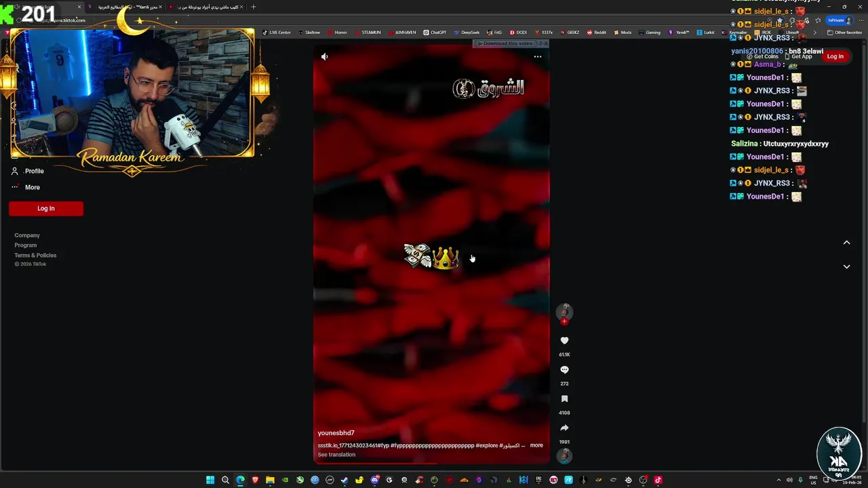The width and height of the screenshot is (868, 488).
Task: Follow the creator via the red plus badge
Action: point(564,321)
